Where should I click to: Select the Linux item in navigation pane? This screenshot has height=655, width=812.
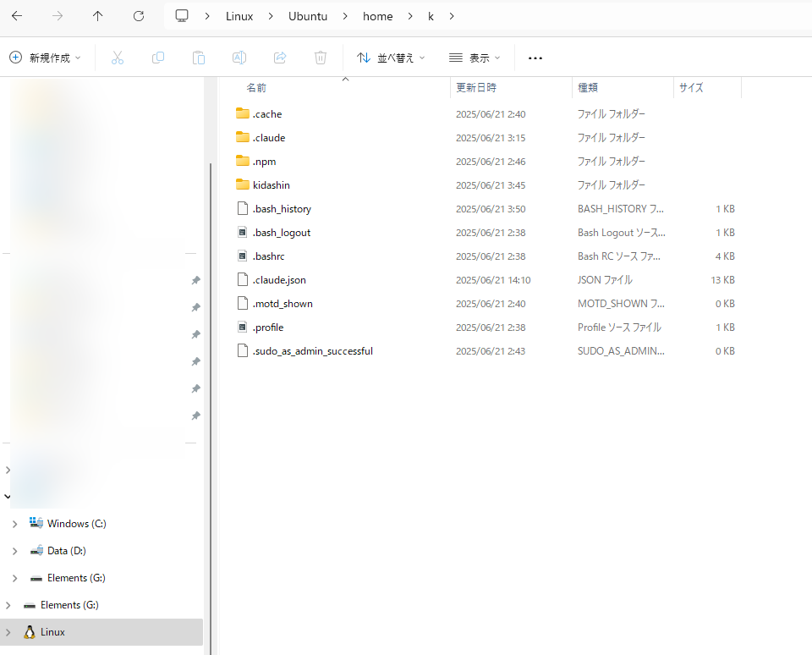click(x=52, y=632)
